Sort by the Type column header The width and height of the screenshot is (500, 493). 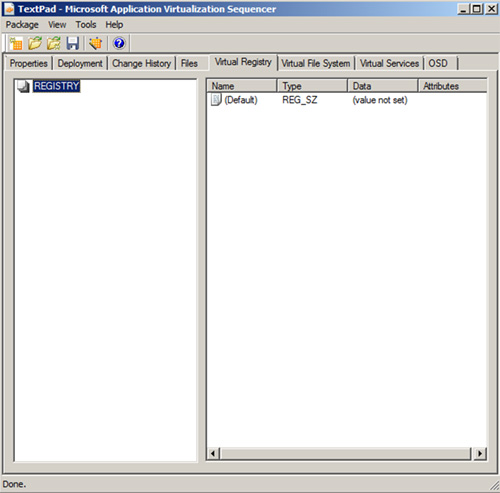point(312,86)
